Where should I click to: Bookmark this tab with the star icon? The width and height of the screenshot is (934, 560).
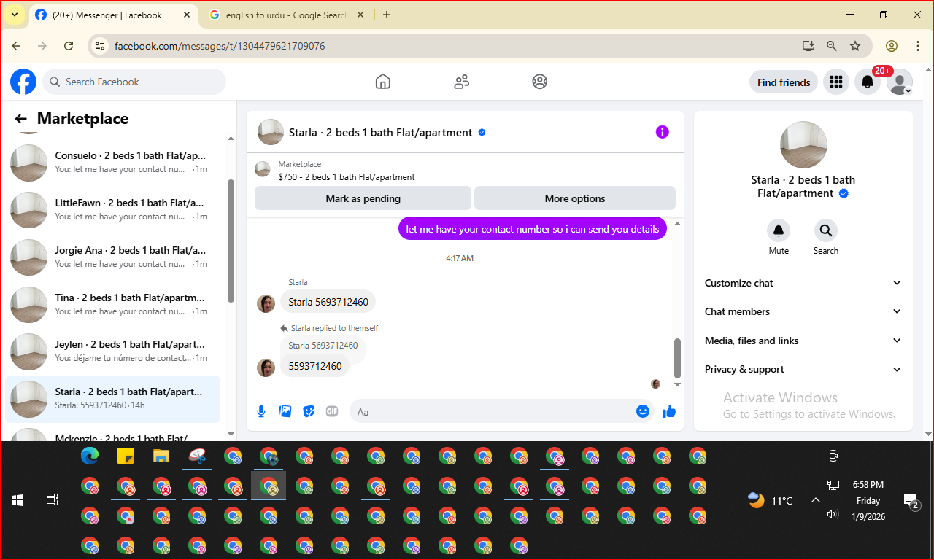click(x=855, y=46)
